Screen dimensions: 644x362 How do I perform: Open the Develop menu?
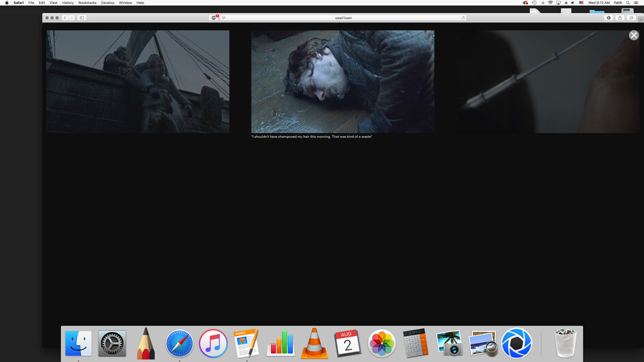(x=108, y=3)
